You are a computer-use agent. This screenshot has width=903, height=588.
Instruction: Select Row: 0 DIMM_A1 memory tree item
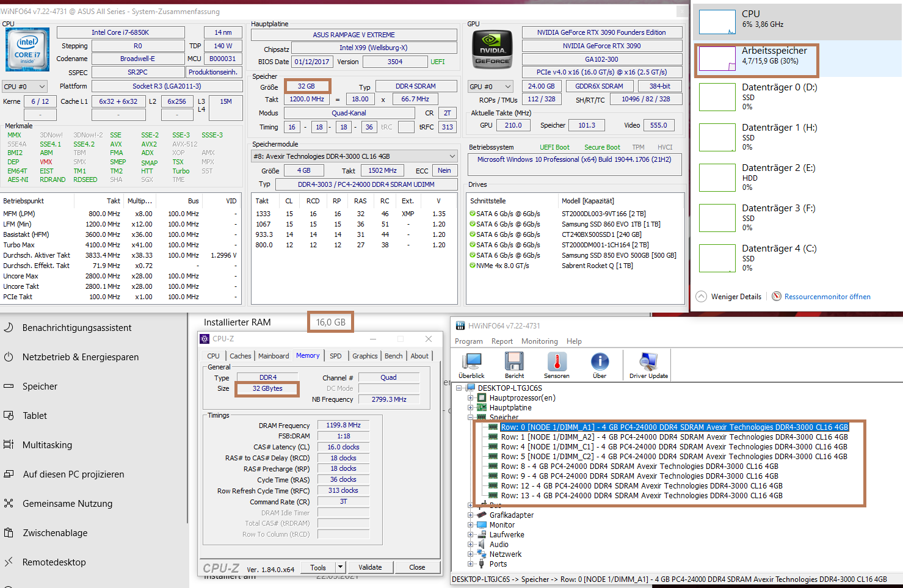(x=674, y=427)
